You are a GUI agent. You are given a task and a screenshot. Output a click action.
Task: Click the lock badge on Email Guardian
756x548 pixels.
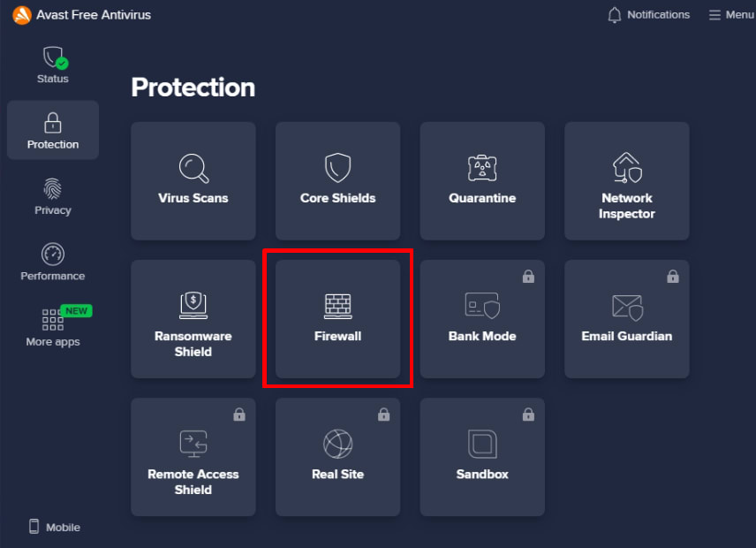[x=673, y=277]
